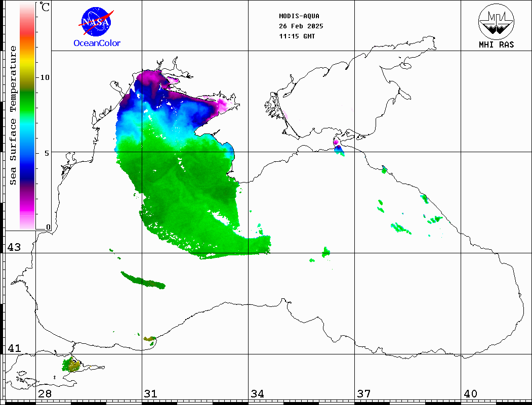This screenshot has width=532, height=405.
Task: Click the OceanColor text label
Action: click(97, 43)
